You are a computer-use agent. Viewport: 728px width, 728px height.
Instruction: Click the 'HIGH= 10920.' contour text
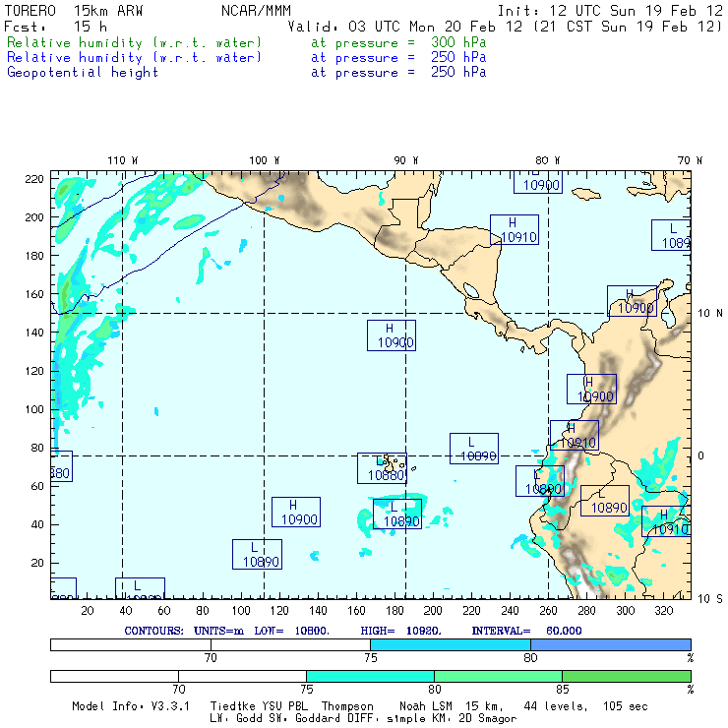coord(400,631)
